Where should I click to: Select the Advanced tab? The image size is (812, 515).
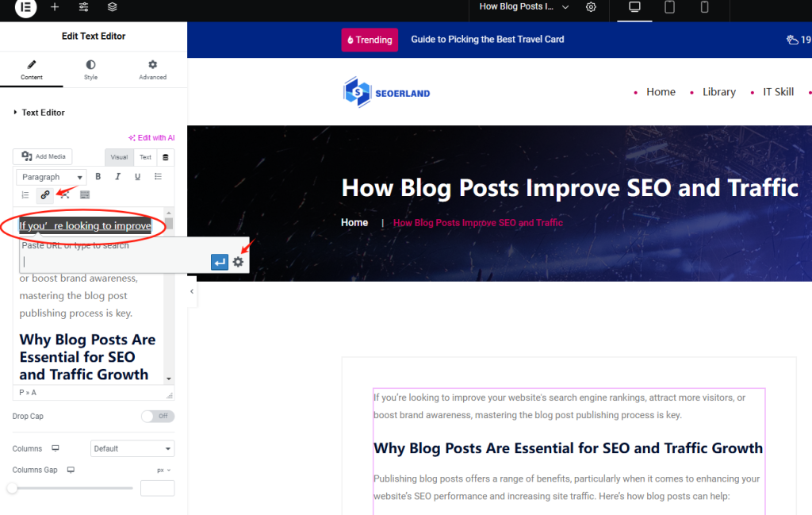click(151, 69)
